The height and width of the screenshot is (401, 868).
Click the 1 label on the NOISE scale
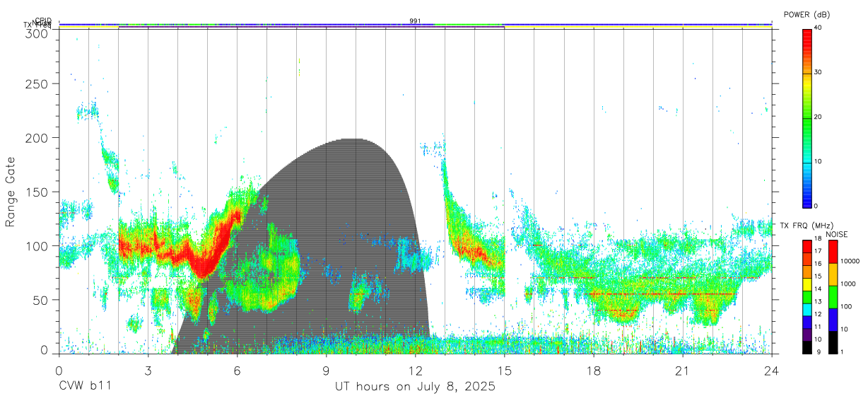pos(843,353)
